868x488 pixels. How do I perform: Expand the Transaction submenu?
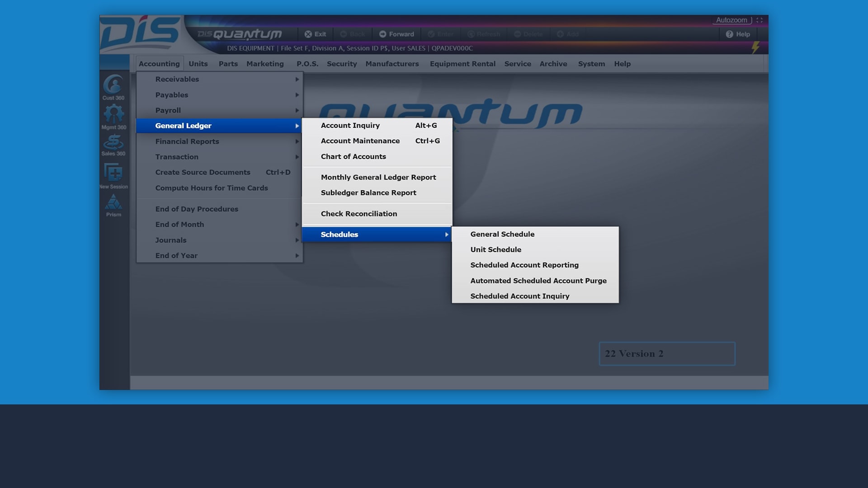click(x=219, y=157)
